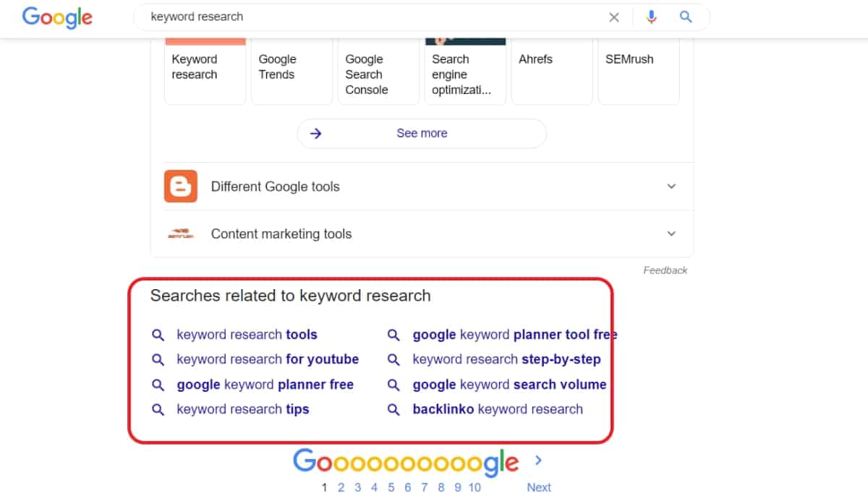The height and width of the screenshot is (493, 868).
Task: Click the Google logo in header
Action: click(57, 17)
